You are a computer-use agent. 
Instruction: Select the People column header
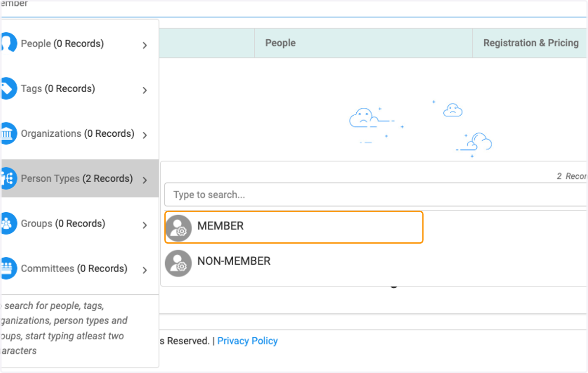coord(364,43)
